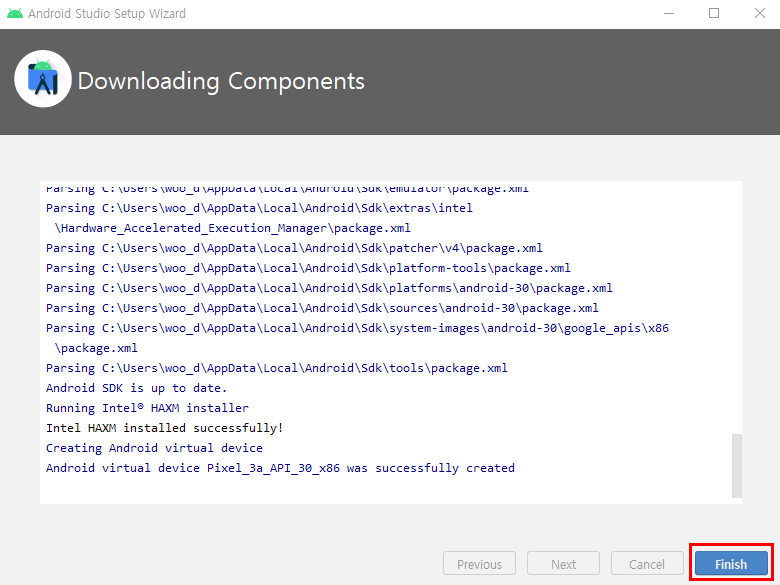Click the platform-tools\package.xml parsing line
Screen dimensions: 780x585
[x=308, y=268]
